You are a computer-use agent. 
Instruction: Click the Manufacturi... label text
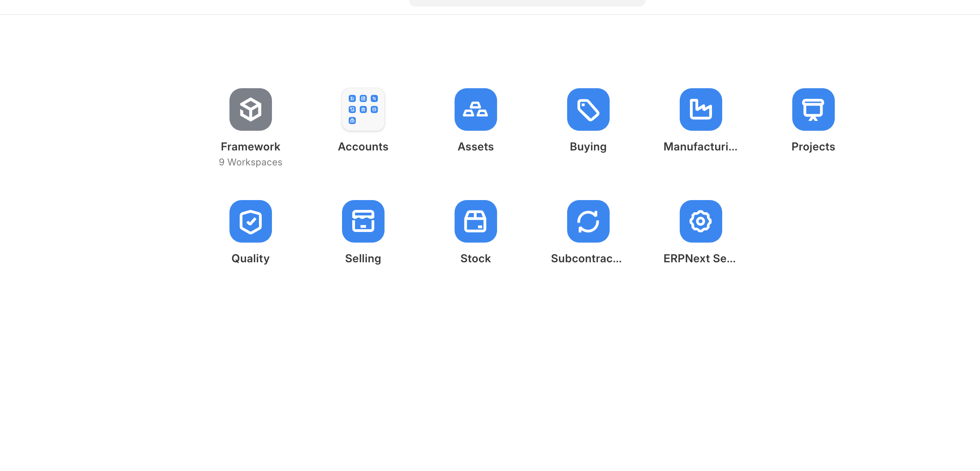click(700, 146)
